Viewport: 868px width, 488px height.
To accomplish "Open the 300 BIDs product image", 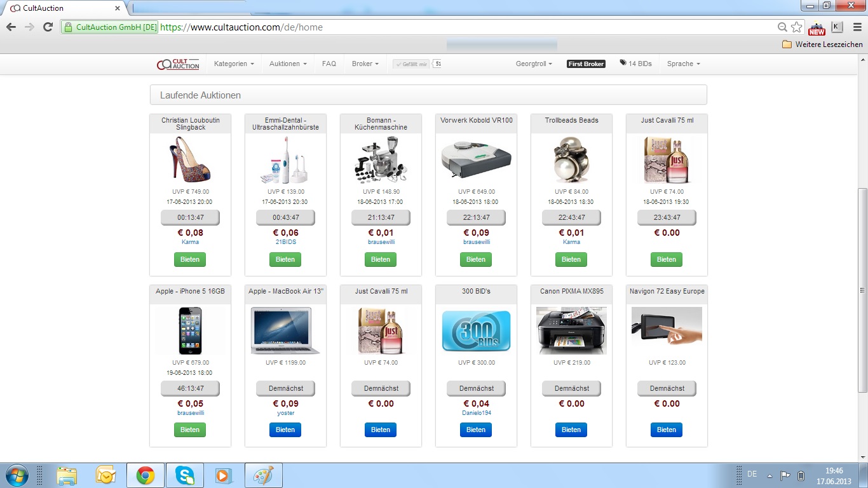I will coord(476,330).
